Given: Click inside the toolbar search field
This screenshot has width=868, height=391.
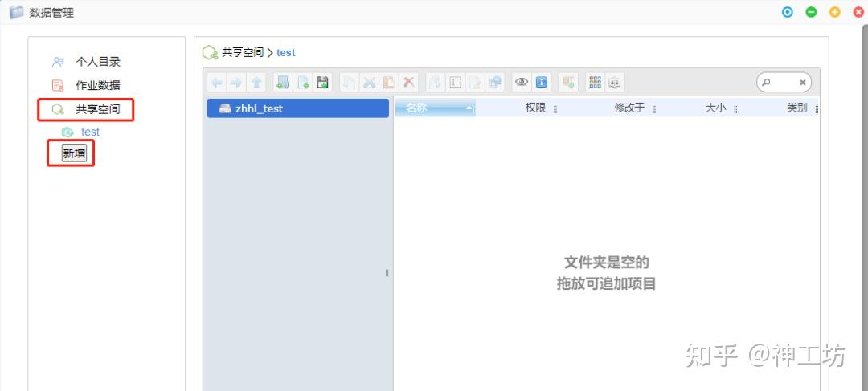Looking at the screenshot, I should point(784,83).
